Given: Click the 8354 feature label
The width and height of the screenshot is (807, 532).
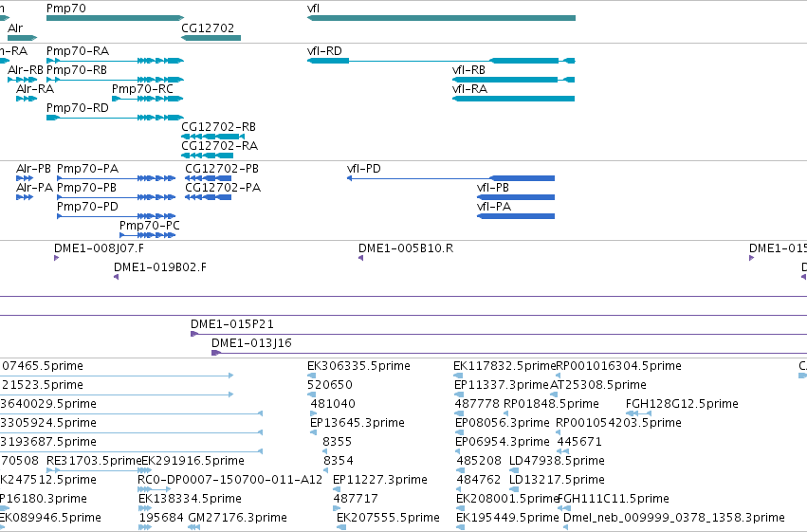Looking at the screenshot, I should coord(339,462).
